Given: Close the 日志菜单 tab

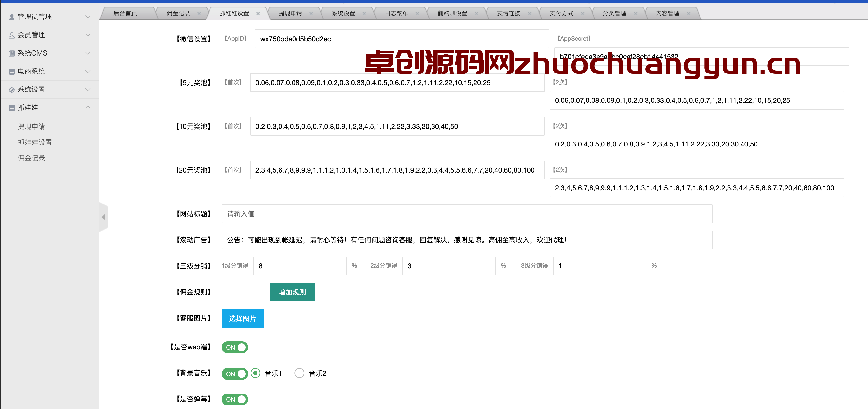Looking at the screenshot, I should (x=417, y=14).
